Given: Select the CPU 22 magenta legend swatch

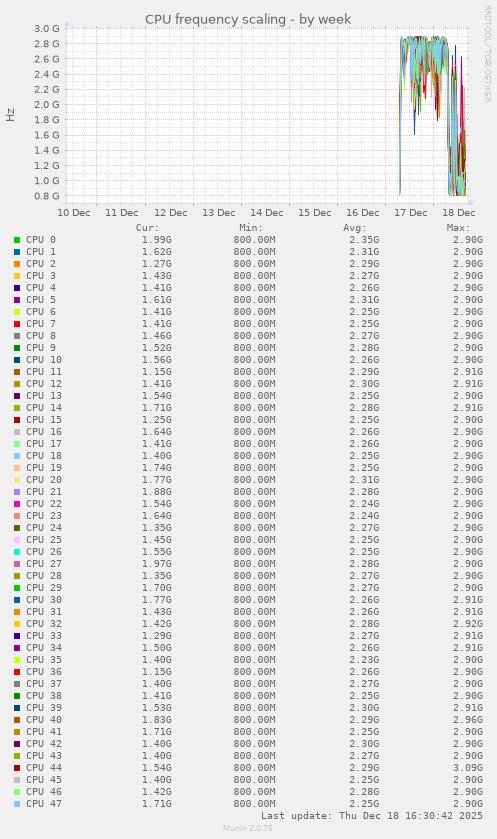Looking at the screenshot, I should pos(17,504).
